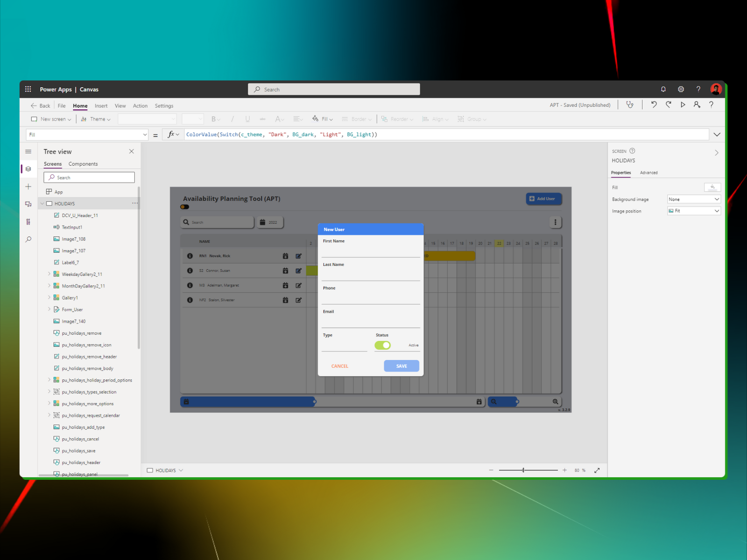This screenshot has width=747, height=560.
Task: Open the Search pane in the left rail
Action: [x=28, y=239]
